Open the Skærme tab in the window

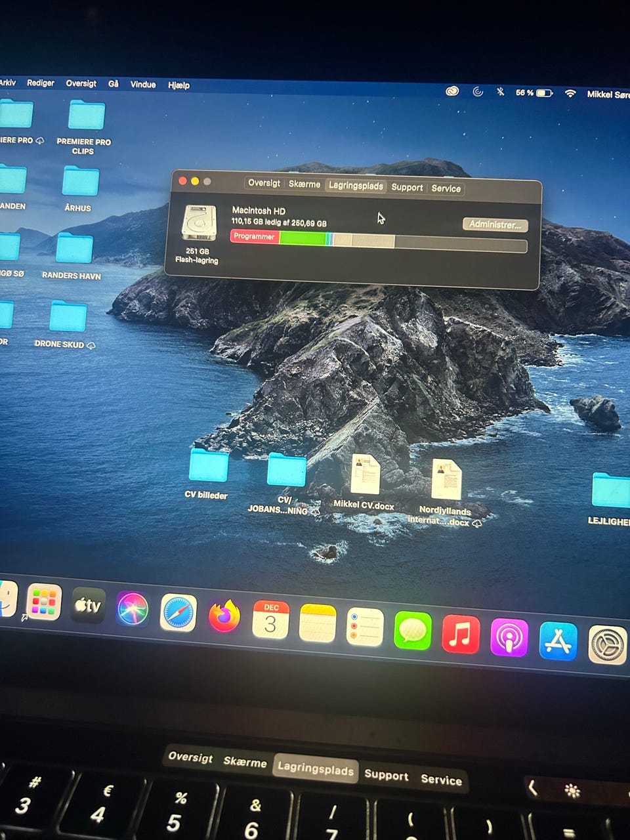click(x=304, y=184)
